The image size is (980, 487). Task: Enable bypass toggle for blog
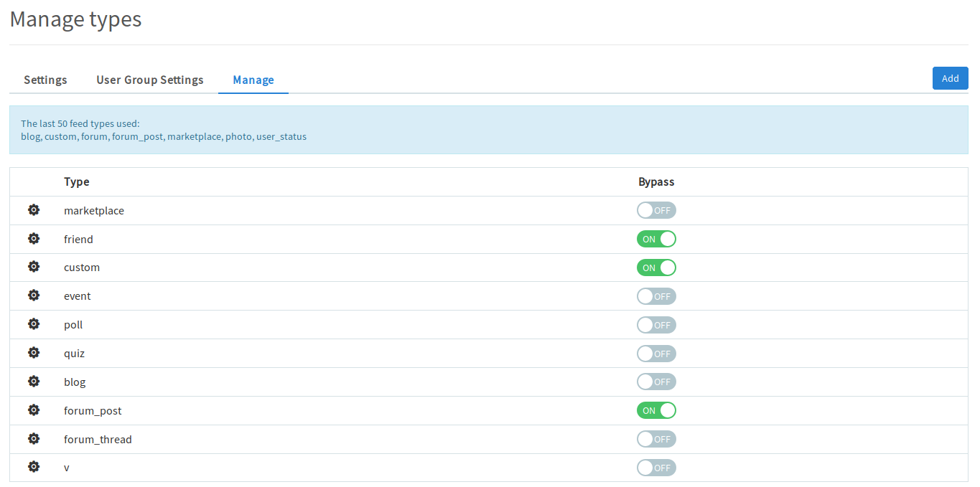pos(656,382)
